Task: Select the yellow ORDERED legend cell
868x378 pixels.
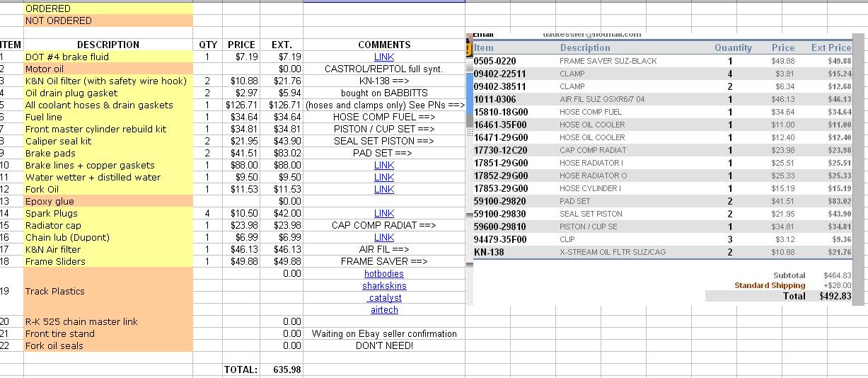Action: pos(108,8)
